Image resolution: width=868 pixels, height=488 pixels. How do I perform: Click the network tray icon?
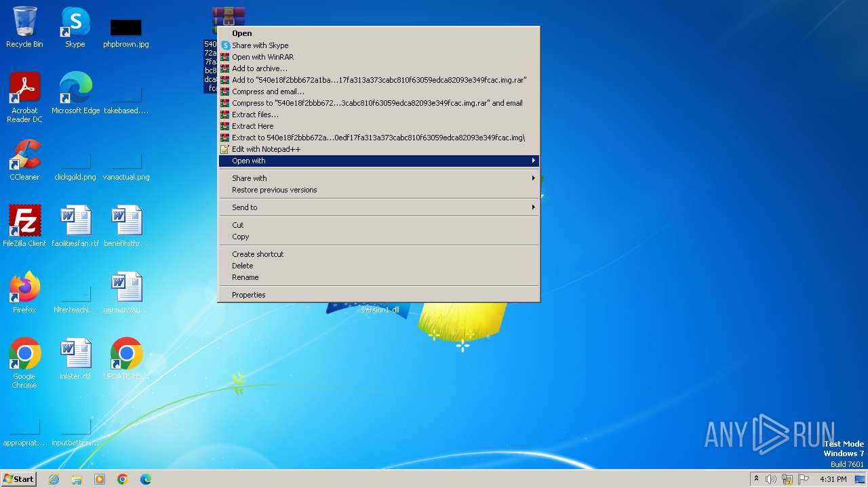(x=787, y=479)
